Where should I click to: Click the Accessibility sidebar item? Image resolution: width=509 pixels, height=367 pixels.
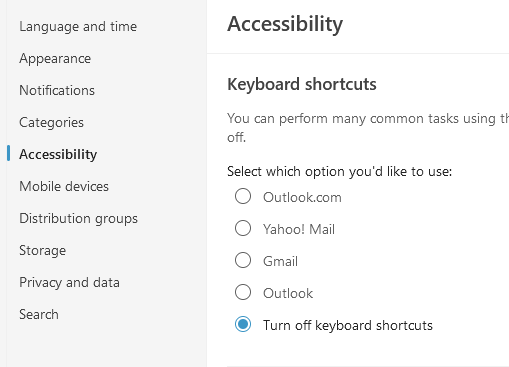point(58,154)
